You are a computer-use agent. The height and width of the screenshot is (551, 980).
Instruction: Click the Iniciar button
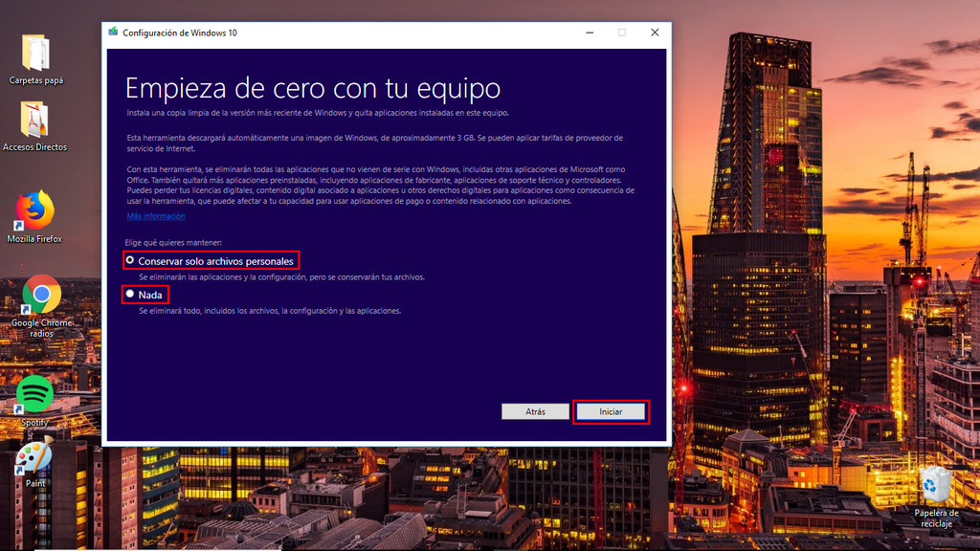611,410
